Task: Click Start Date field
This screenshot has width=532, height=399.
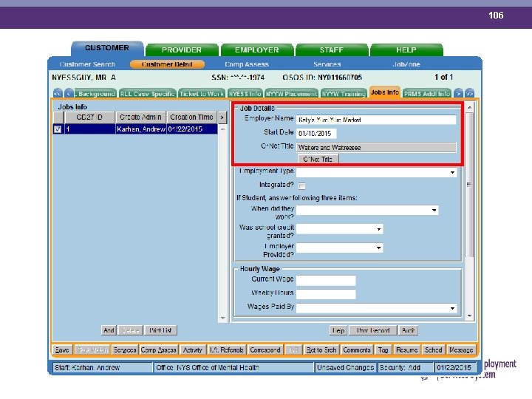Action: pyautogui.click(x=316, y=133)
